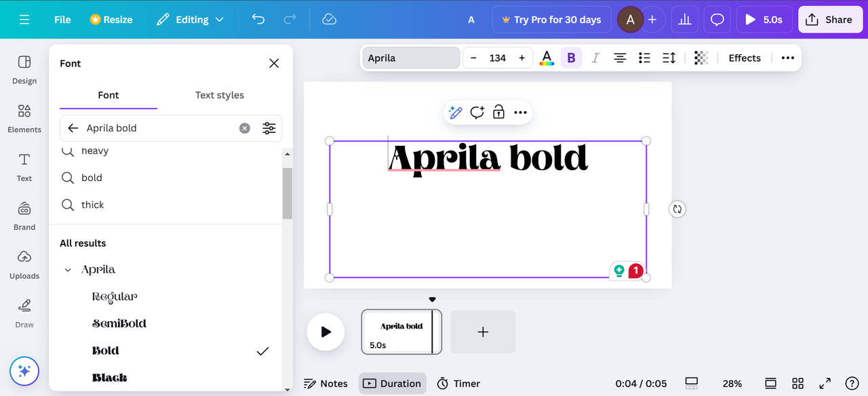
Task: Open the Design panel
Action: point(24,70)
